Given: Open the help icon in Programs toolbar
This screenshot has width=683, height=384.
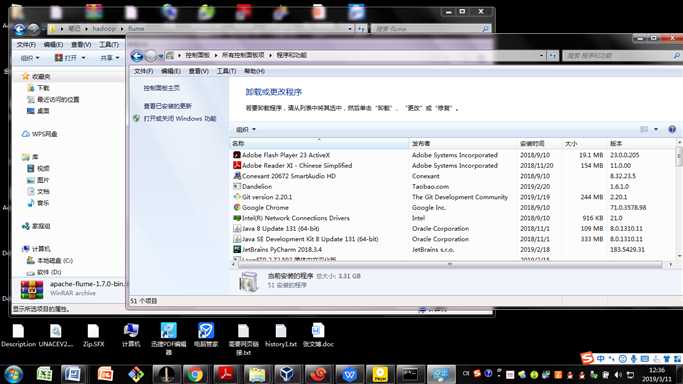Looking at the screenshot, I should [672, 129].
